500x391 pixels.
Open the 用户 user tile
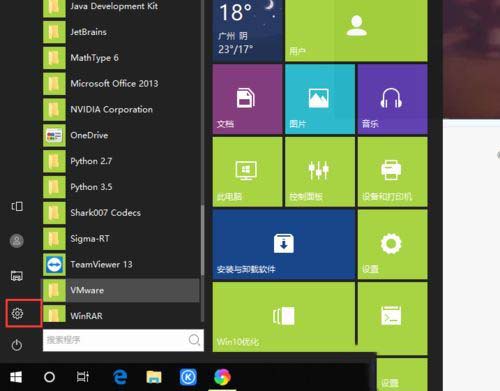click(356, 30)
